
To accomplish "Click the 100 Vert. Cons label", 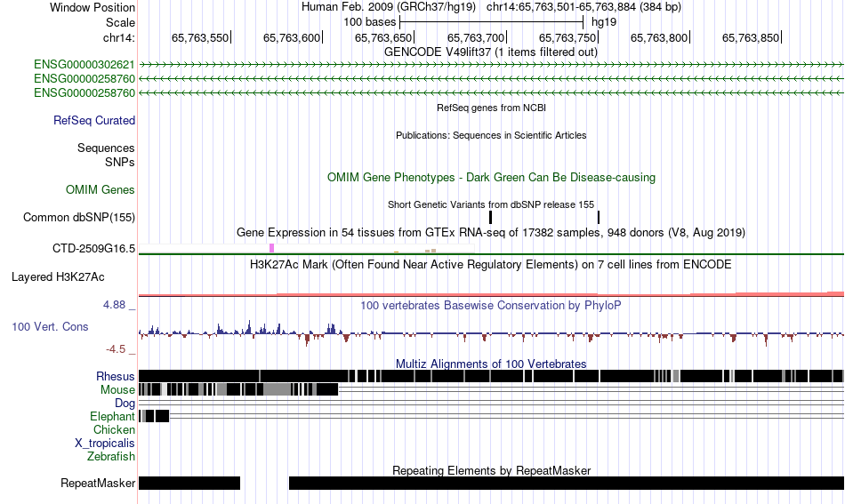I will (x=50, y=326).
